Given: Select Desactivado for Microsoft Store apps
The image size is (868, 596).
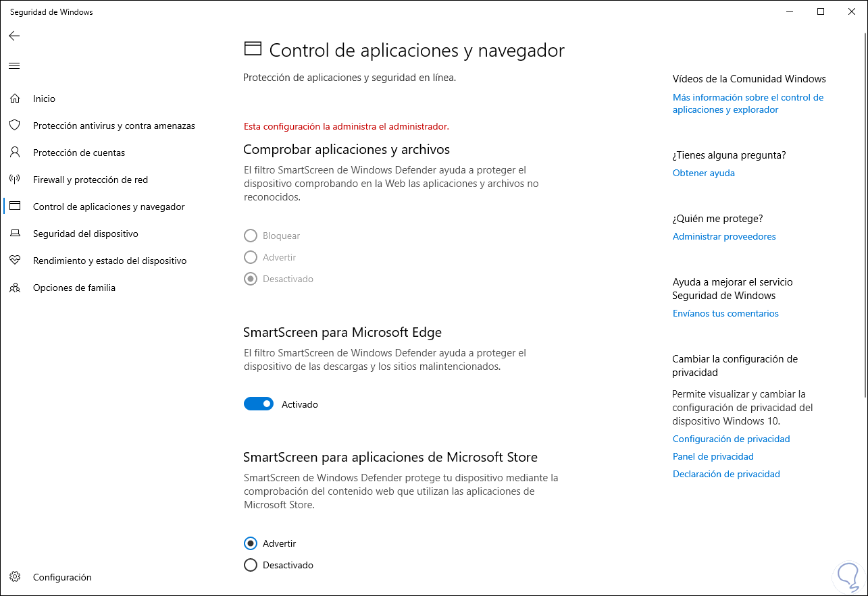Looking at the screenshot, I should coord(251,565).
